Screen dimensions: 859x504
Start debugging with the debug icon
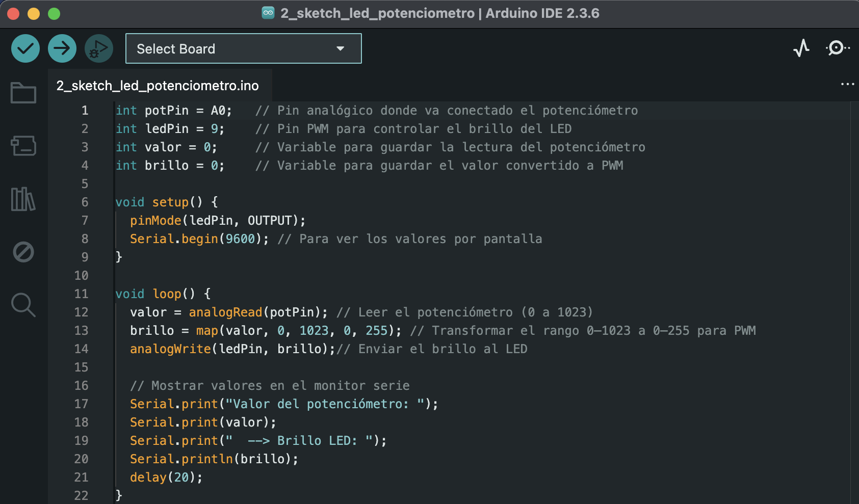98,49
